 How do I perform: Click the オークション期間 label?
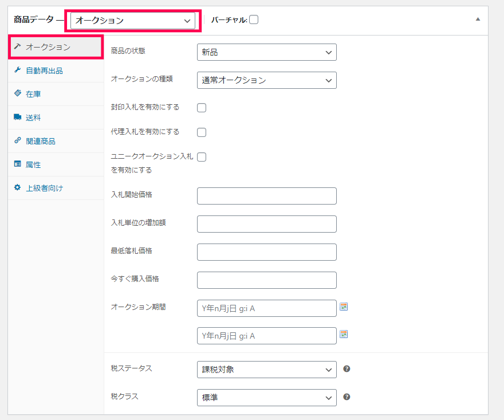138,307
